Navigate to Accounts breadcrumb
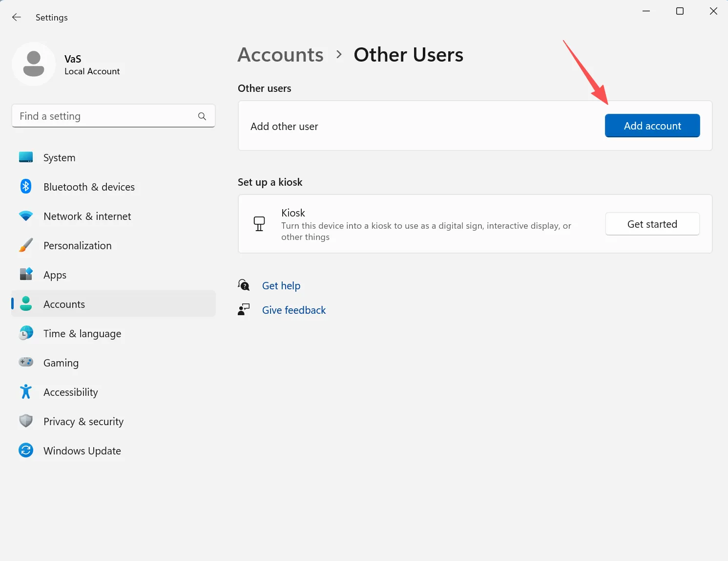This screenshot has width=728, height=561. (281, 55)
